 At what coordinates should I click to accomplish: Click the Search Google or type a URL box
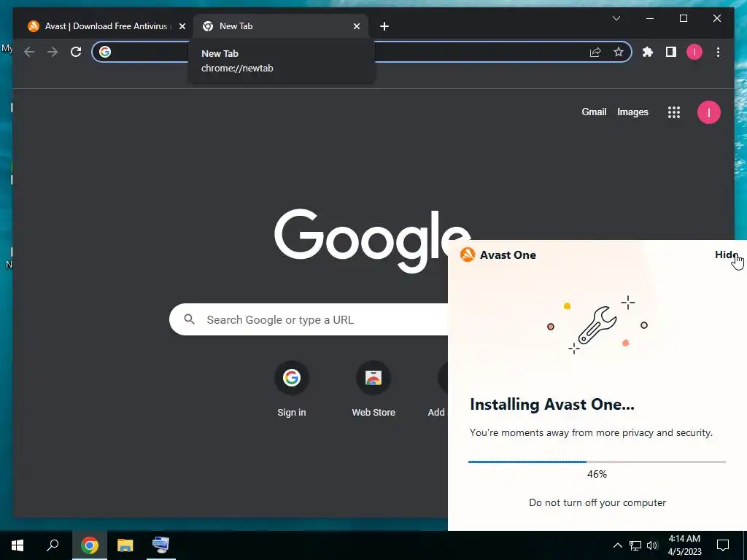pos(309,319)
